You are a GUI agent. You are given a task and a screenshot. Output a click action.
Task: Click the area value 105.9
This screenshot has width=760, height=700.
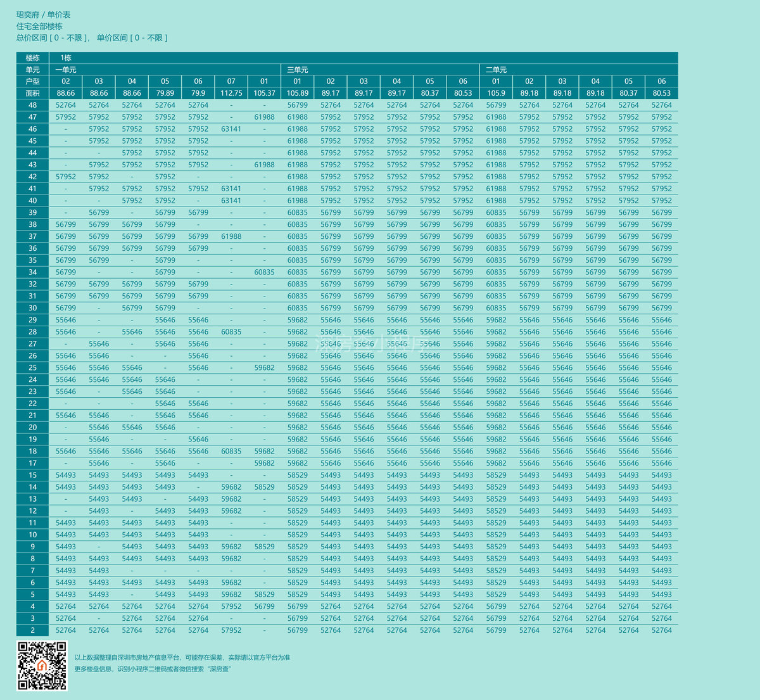point(497,93)
